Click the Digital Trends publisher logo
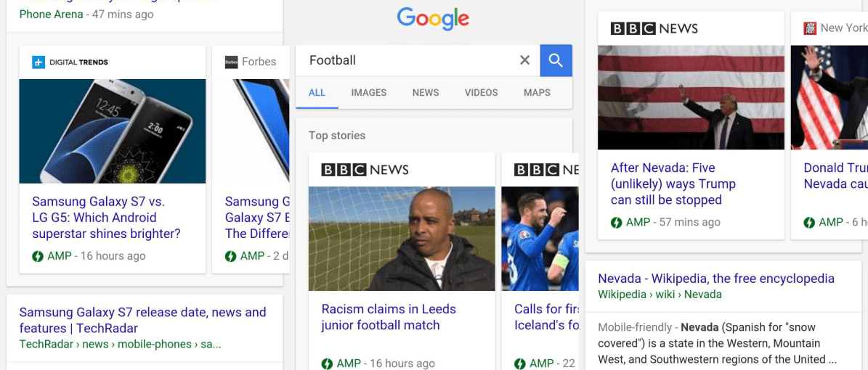Viewport: 868px width, 370px height. tap(70, 62)
